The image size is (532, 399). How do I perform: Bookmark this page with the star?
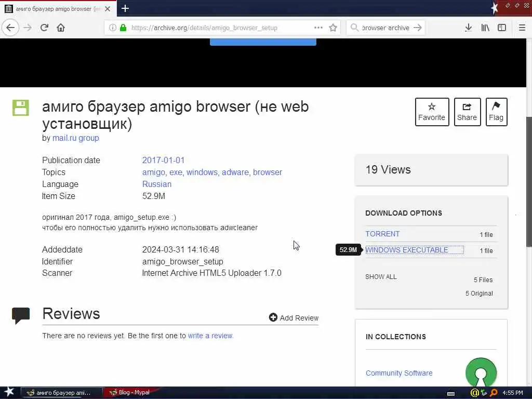pyautogui.click(x=333, y=28)
